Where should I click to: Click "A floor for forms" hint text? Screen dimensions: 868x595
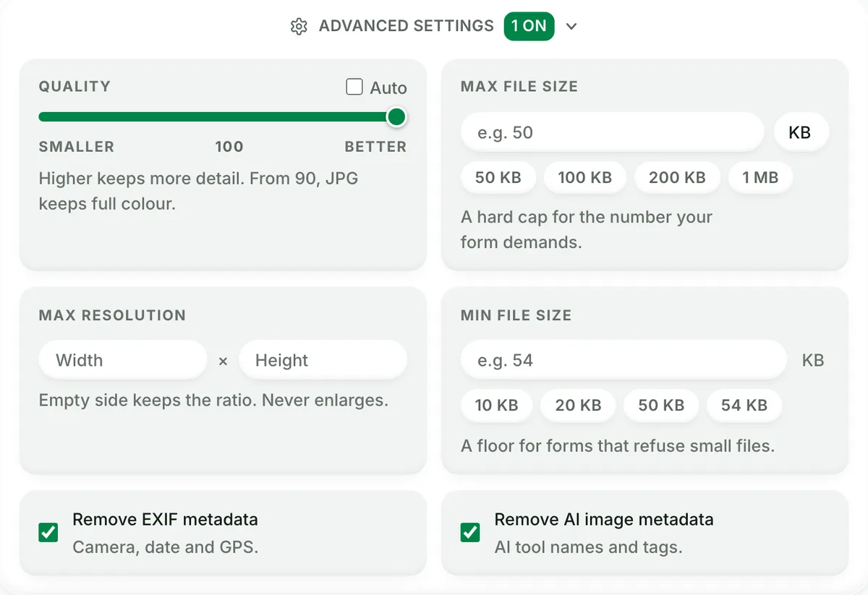[618, 446]
